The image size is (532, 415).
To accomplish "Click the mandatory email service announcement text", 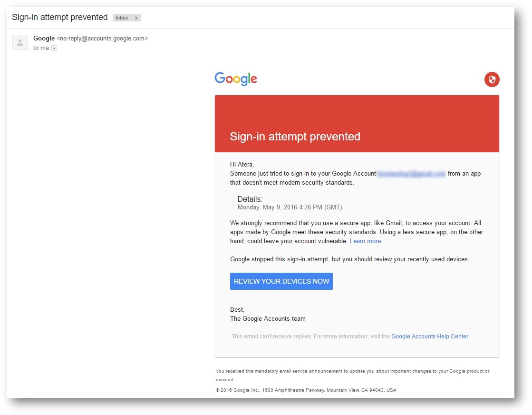I will click(352, 375).
